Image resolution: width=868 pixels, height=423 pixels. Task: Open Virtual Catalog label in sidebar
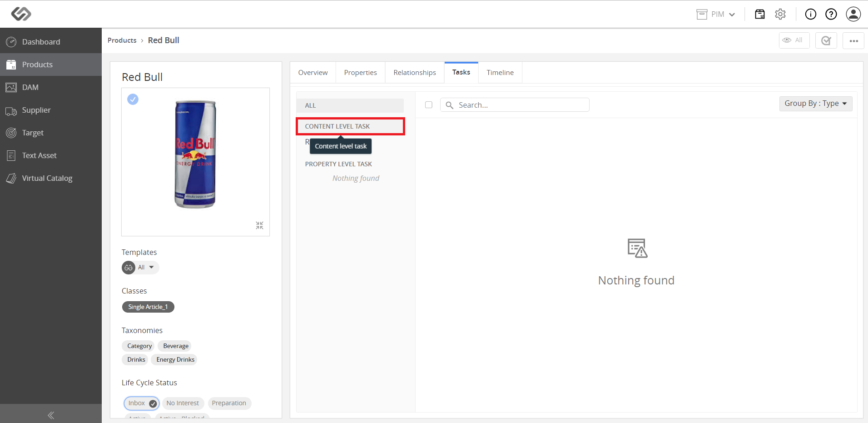pyautogui.click(x=47, y=178)
